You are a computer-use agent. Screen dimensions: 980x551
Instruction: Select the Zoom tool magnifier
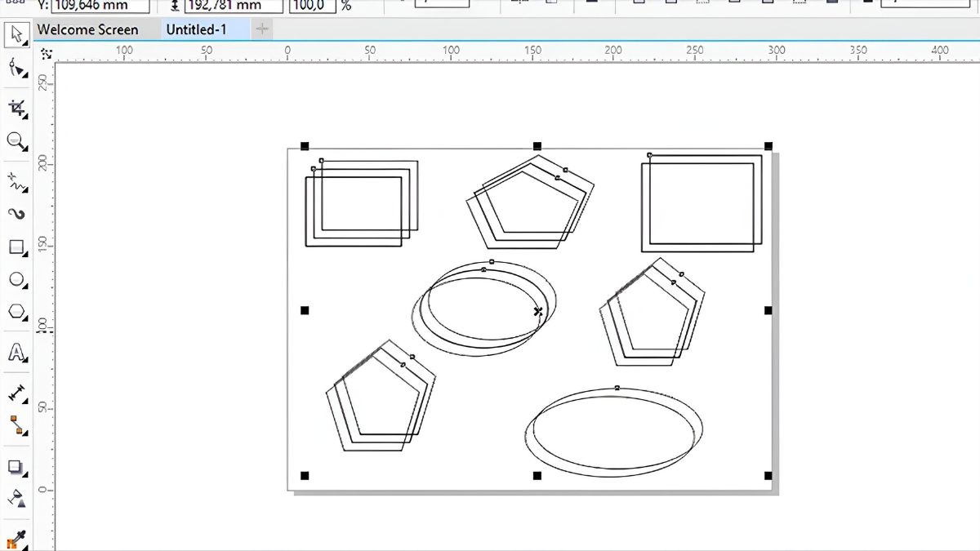coord(16,141)
